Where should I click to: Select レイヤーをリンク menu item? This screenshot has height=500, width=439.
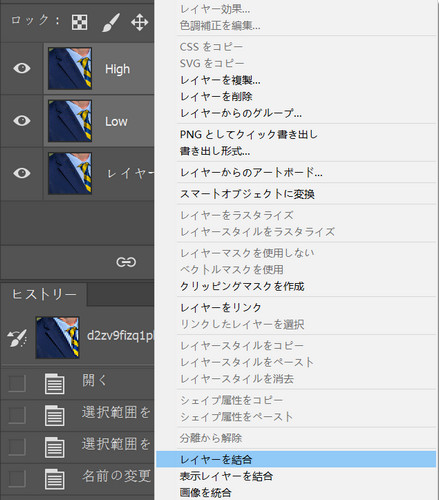220,307
